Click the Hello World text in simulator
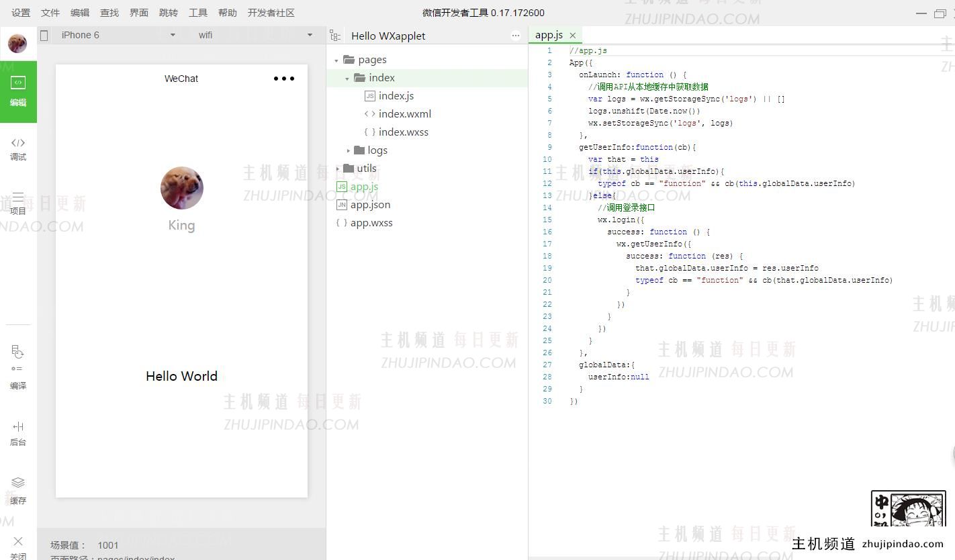Image resolution: width=955 pixels, height=560 pixels. coord(182,376)
